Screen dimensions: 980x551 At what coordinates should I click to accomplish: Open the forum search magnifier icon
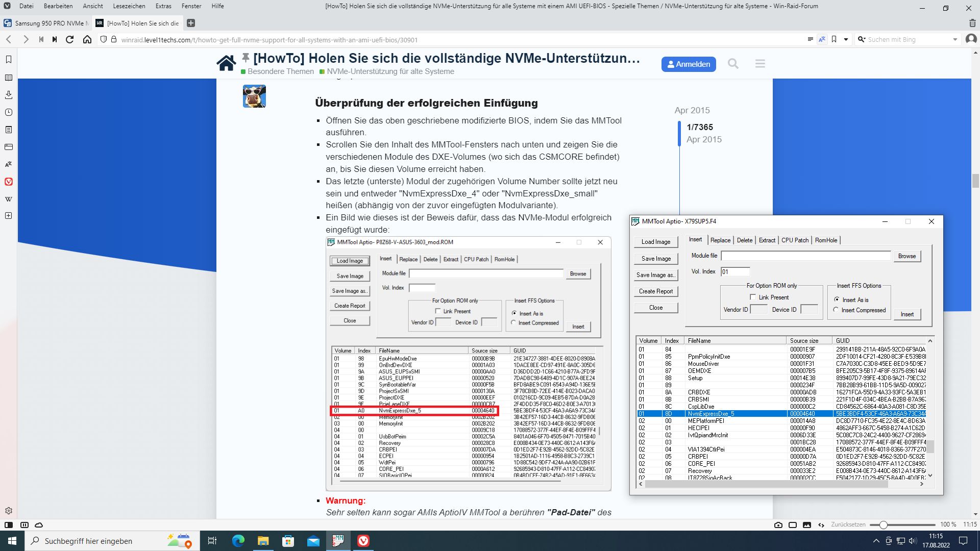tap(733, 64)
